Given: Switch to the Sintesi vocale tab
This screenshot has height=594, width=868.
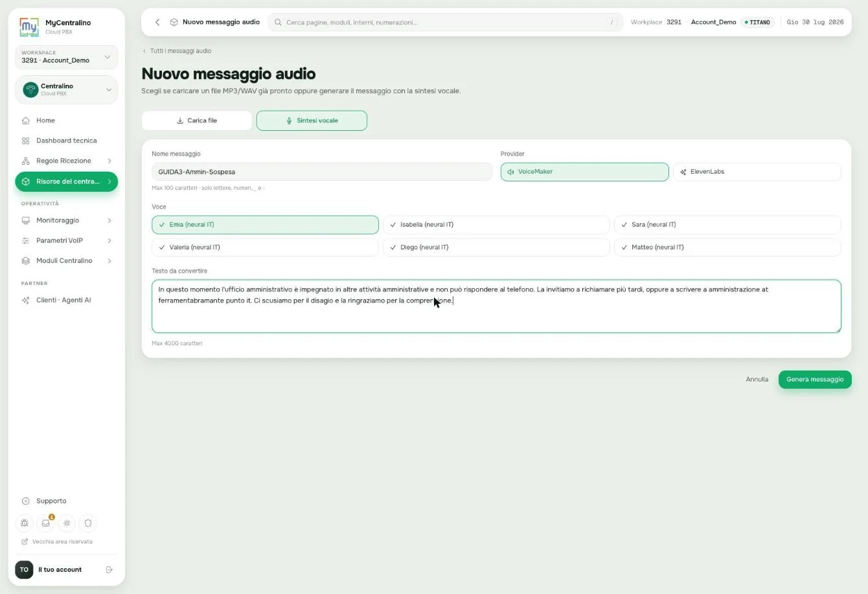Looking at the screenshot, I should click(312, 120).
